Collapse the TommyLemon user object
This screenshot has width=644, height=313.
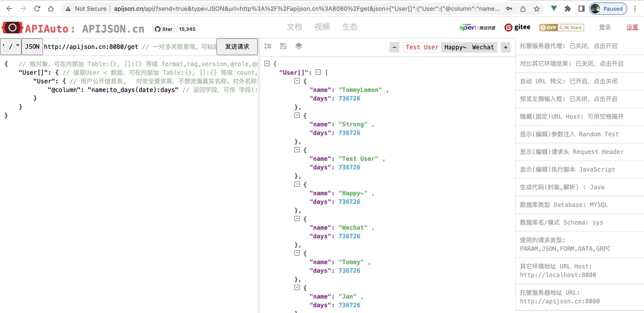point(297,81)
